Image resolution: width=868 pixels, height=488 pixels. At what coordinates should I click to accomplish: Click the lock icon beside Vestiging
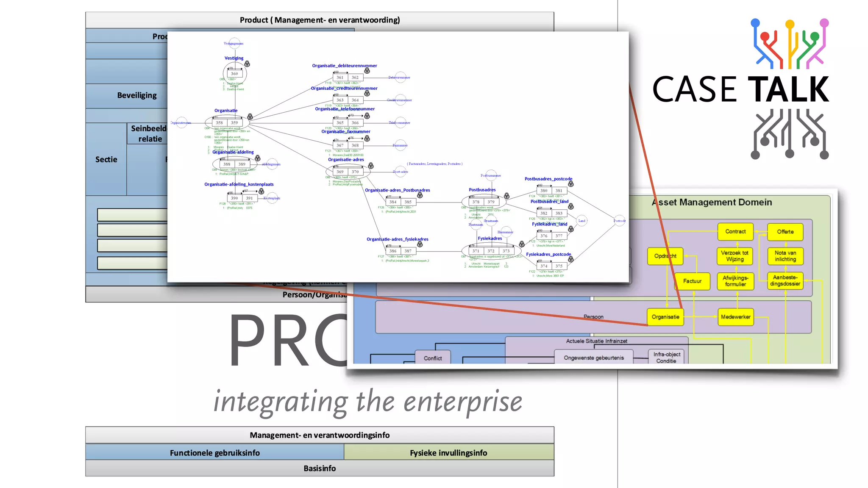[247, 64]
